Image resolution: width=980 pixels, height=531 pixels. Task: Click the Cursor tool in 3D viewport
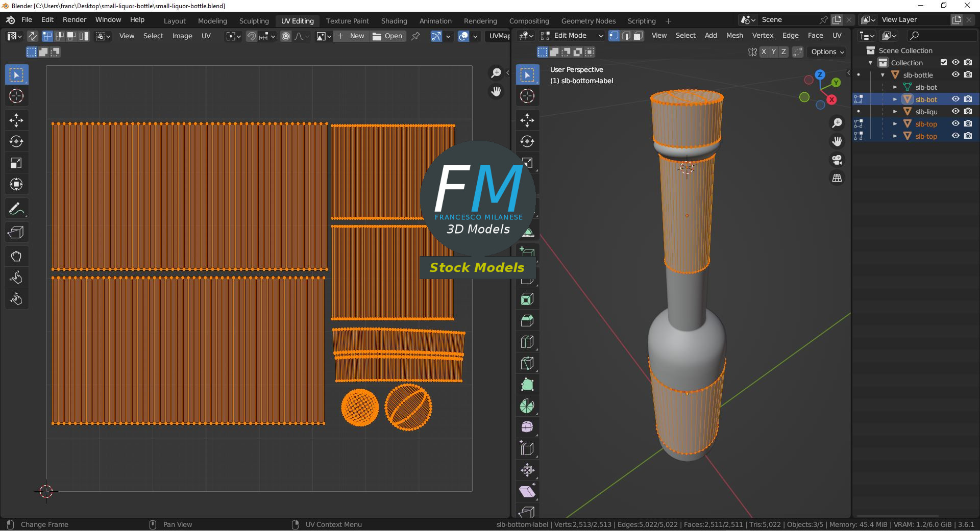527,96
